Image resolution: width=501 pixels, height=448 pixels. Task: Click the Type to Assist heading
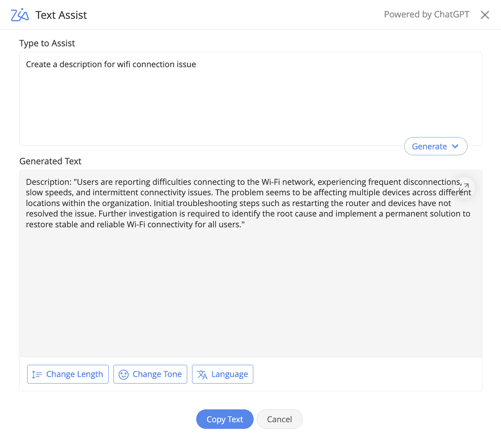click(x=47, y=43)
